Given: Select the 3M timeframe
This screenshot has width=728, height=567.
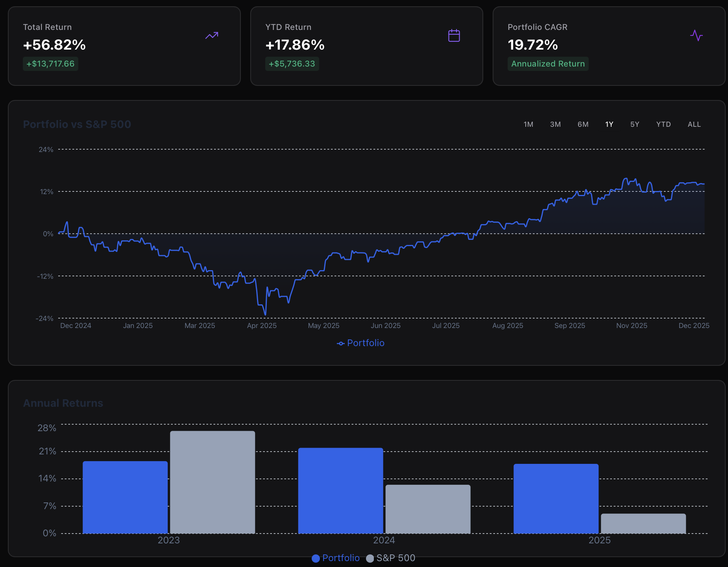Looking at the screenshot, I should click(555, 124).
